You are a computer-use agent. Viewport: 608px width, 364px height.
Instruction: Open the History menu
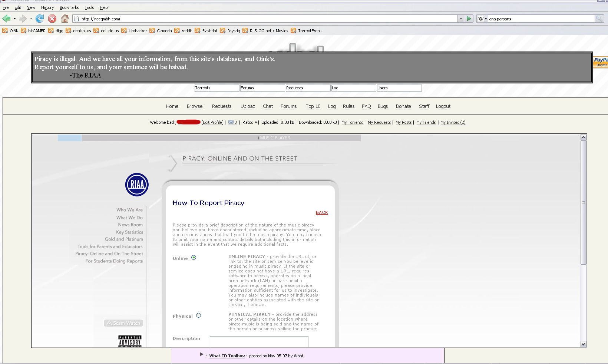coord(47,7)
